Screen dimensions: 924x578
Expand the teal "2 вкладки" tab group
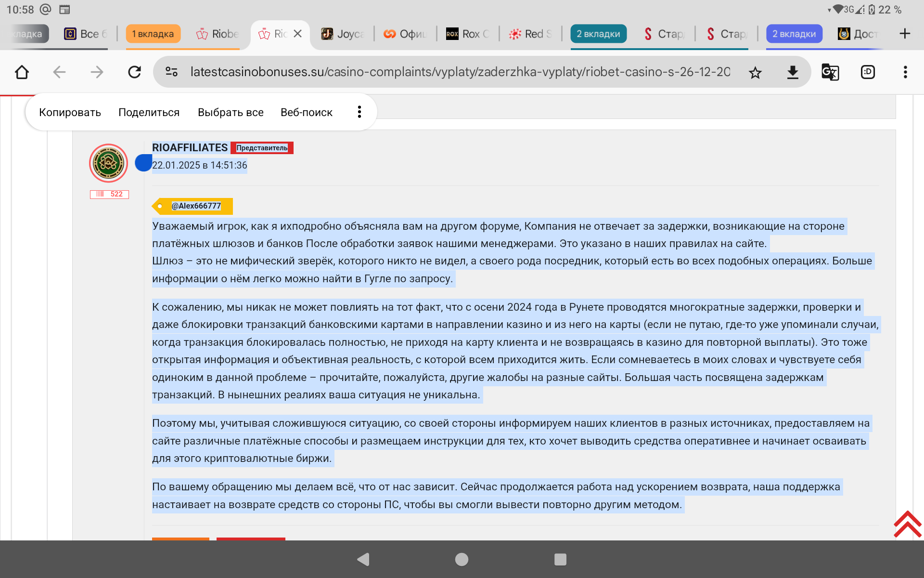click(598, 34)
